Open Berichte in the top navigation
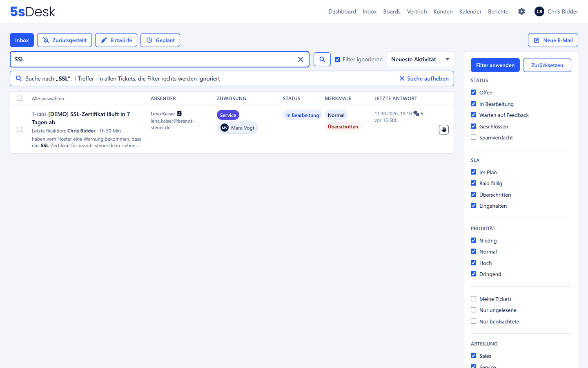588x368 pixels. [x=498, y=11]
